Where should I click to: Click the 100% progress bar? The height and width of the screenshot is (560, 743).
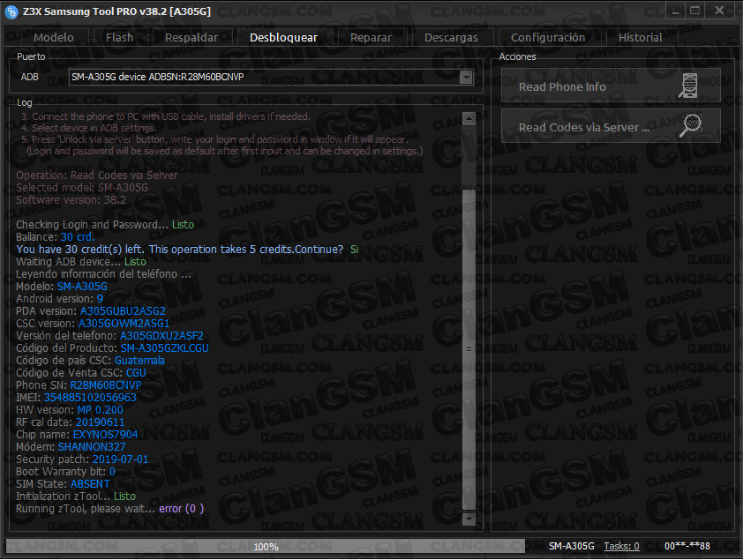pos(266,546)
